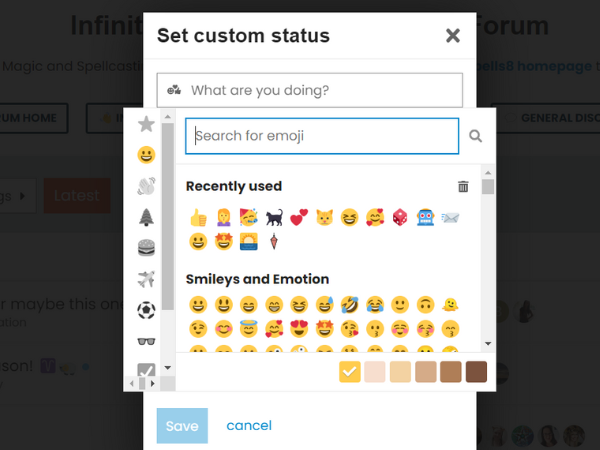Viewport: 600px width, 450px height.
Task: Choose the darkest brown skin tone
Action: click(x=476, y=372)
